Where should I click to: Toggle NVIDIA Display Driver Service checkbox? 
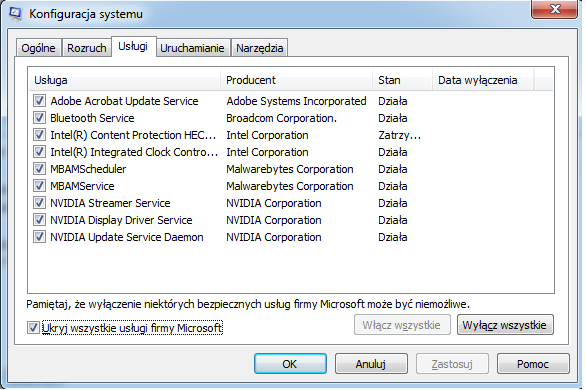[39, 220]
